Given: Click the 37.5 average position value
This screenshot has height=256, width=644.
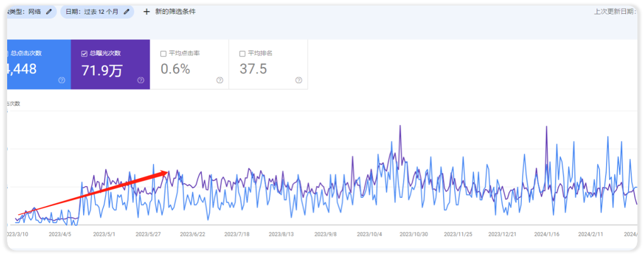Looking at the screenshot, I should tap(253, 69).
